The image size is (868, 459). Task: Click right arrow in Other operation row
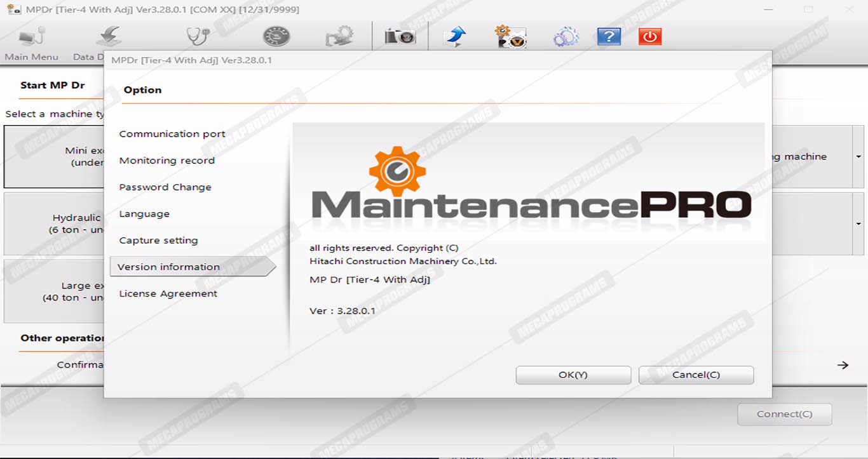tap(843, 365)
